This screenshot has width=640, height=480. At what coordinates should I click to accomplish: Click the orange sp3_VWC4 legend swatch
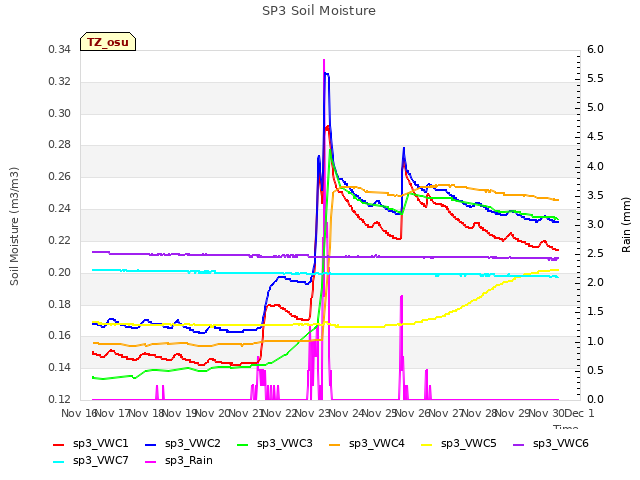(335, 444)
